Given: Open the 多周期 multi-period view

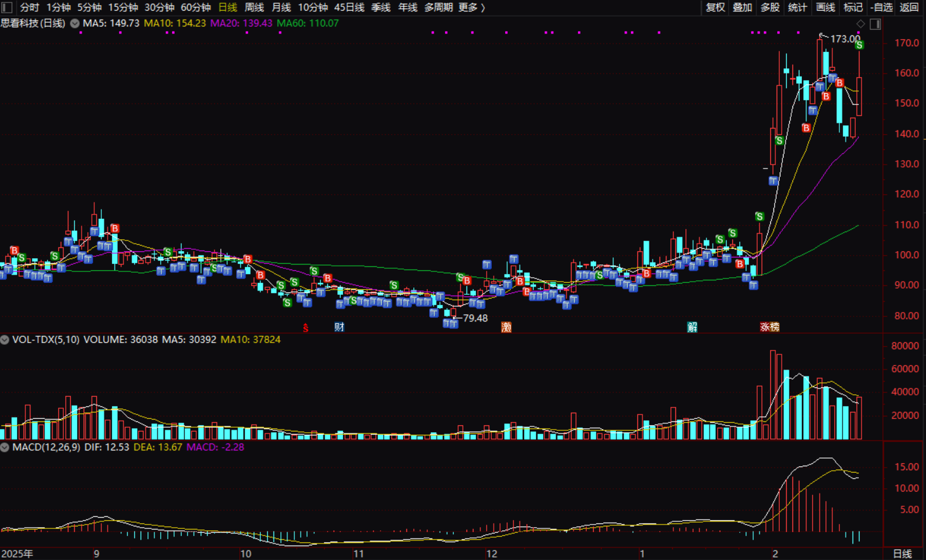Looking at the screenshot, I should click(439, 8).
